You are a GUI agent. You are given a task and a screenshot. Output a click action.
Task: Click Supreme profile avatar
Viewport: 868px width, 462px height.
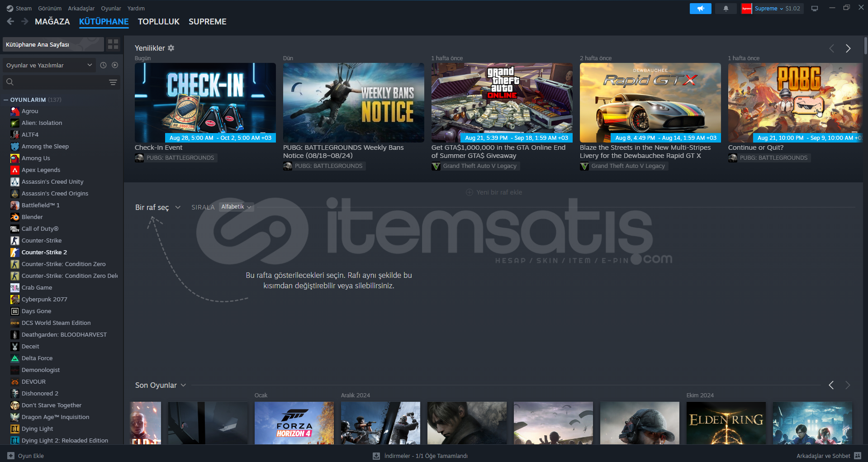pyautogui.click(x=746, y=9)
